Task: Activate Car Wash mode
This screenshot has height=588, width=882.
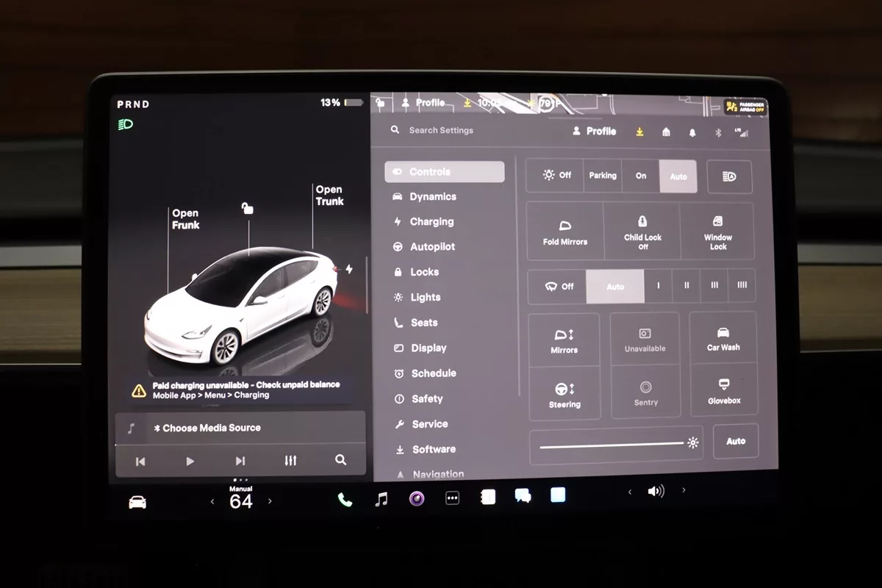Action: click(723, 339)
